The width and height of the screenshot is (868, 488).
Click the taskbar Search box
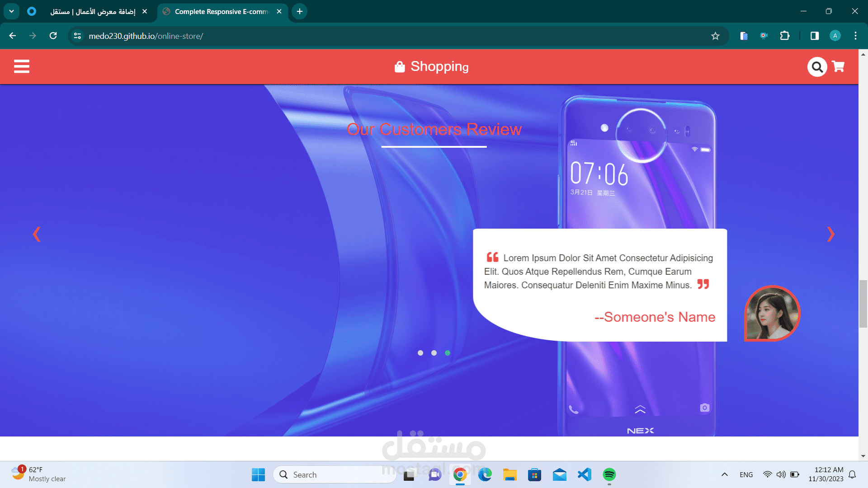[x=335, y=474]
